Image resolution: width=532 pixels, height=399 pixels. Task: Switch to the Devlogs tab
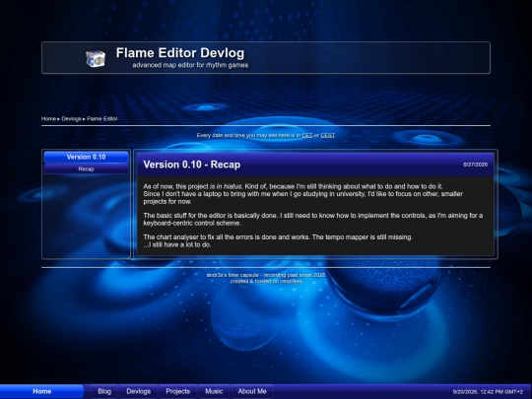click(139, 391)
